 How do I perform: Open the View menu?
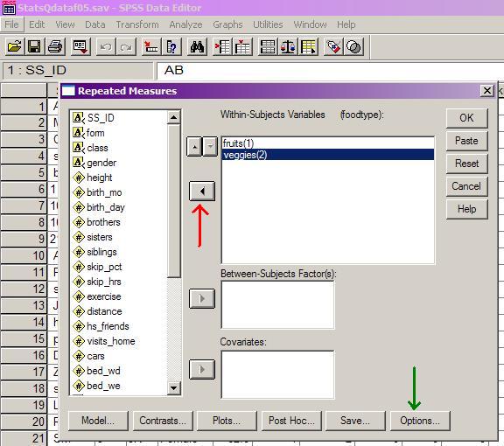coord(65,24)
